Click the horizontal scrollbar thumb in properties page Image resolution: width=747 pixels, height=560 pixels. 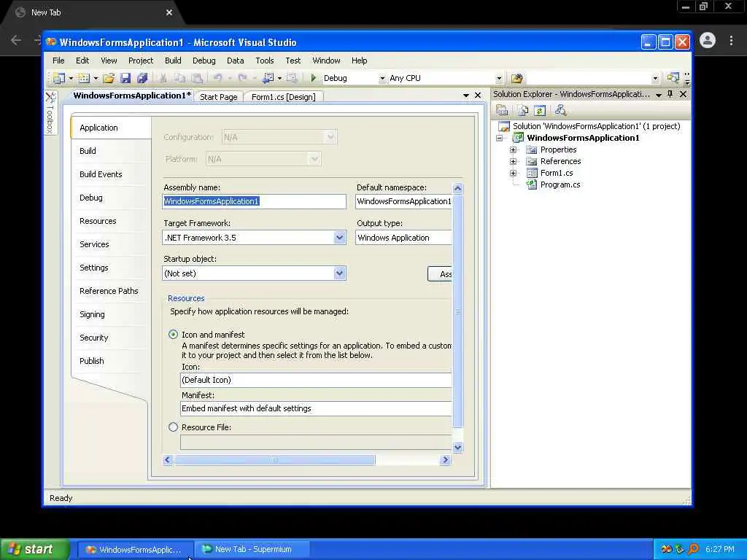tap(274, 459)
